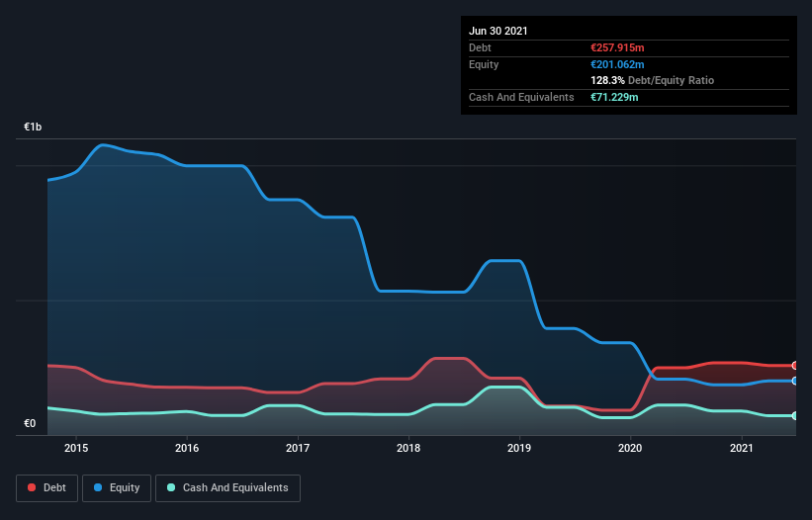Click the Cash And Equivalents tooltip label
Viewport: 812px width, 520px height.
click(521, 97)
